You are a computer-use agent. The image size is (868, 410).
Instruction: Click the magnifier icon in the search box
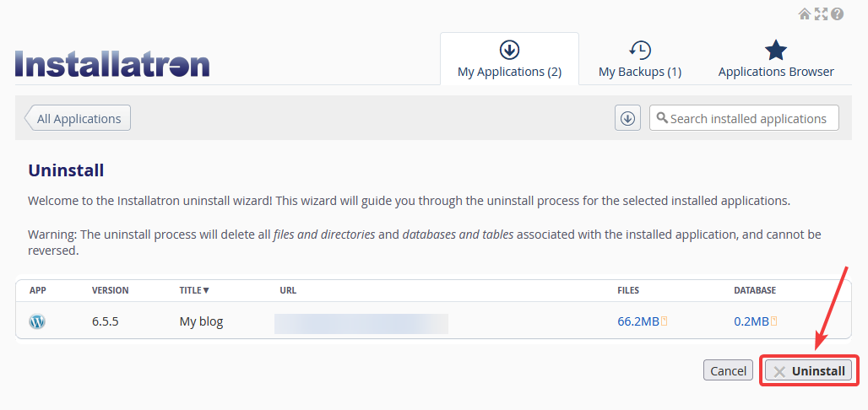coord(662,118)
